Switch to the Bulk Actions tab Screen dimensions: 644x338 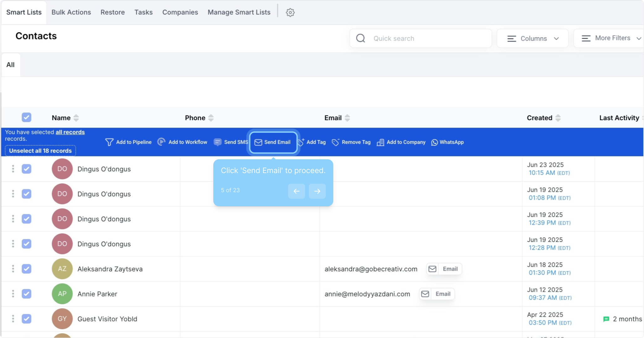[x=71, y=12]
